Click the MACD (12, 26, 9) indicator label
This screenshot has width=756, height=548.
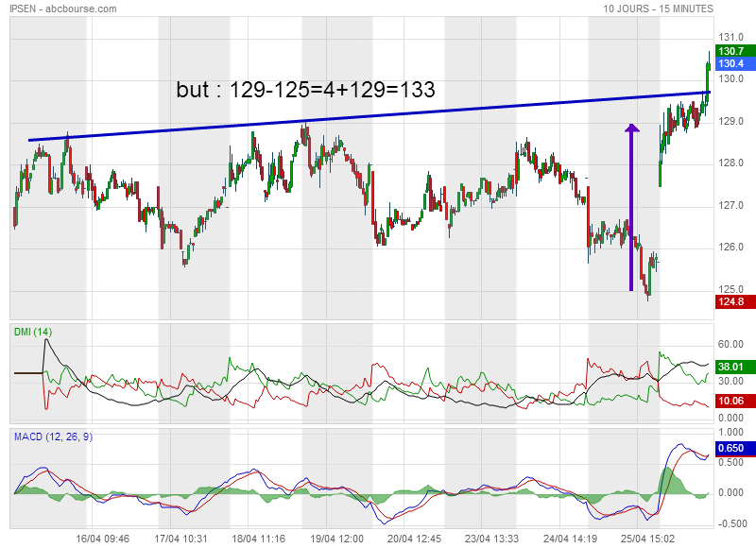(x=53, y=437)
